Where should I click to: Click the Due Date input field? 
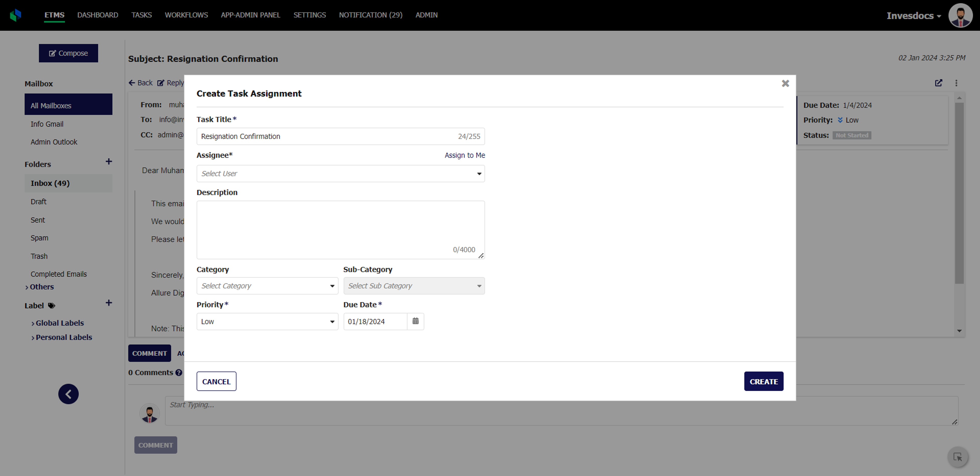coord(375,322)
